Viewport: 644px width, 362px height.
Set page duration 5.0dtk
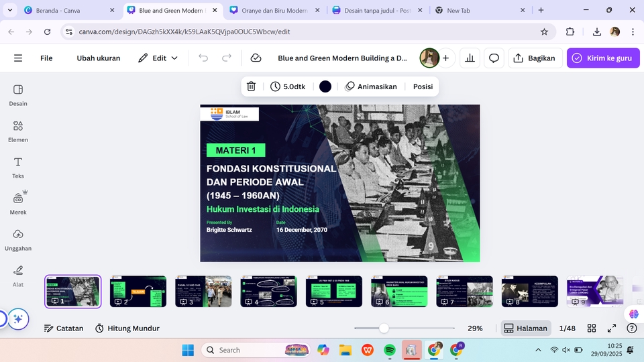point(288,86)
